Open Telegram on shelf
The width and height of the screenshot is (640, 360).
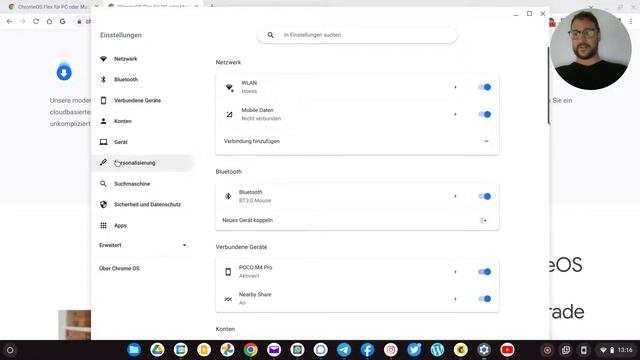[344, 350]
